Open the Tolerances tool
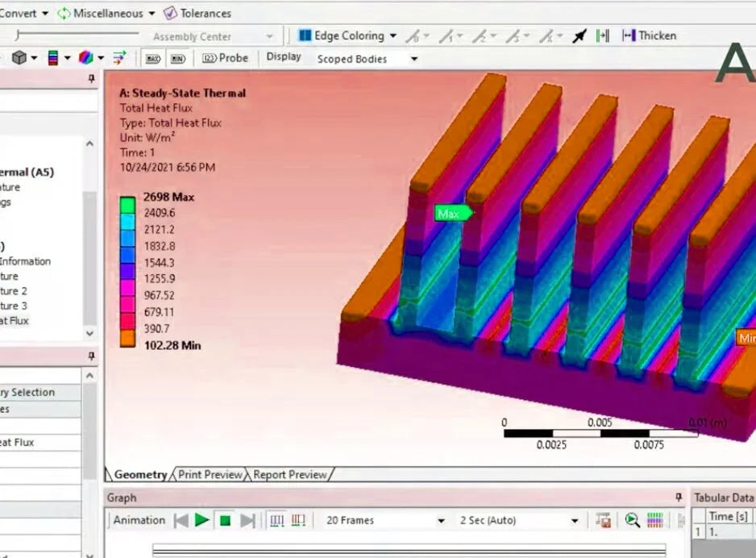Screen dimensions: 756x558 click(x=197, y=13)
